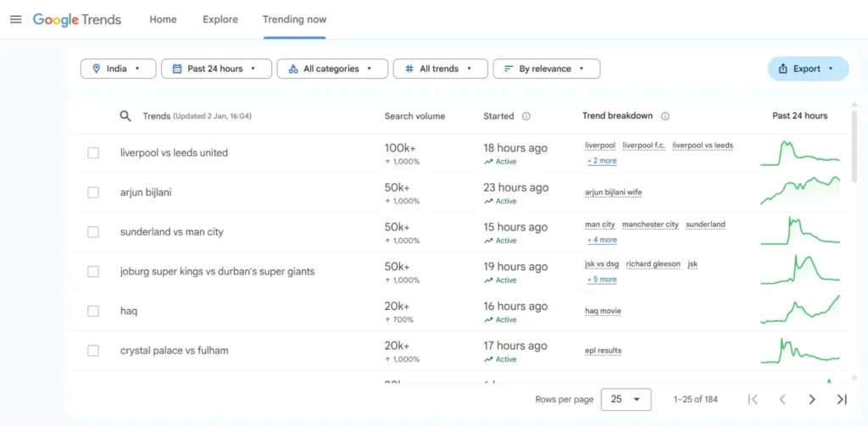Click info icon next to Started column
The width and height of the screenshot is (868, 426).
[x=526, y=116]
